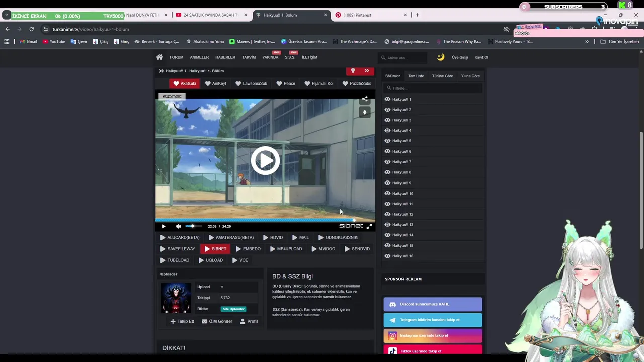Open the uploader Profil button
Image resolution: width=644 pixels, height=362 pixels.
tap(249, 321)
